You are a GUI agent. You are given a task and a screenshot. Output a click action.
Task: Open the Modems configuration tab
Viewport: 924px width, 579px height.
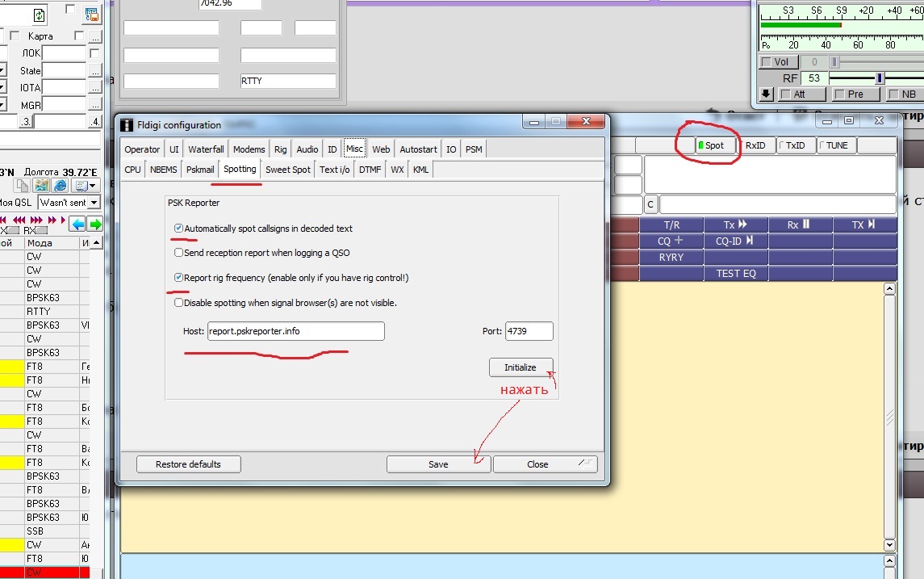click(x=249, y=149)
